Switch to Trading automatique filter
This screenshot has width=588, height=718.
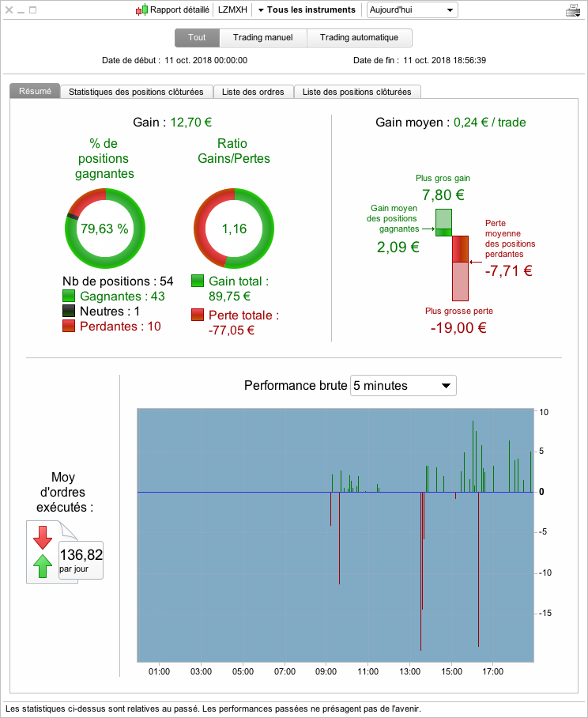click(360, 37)
